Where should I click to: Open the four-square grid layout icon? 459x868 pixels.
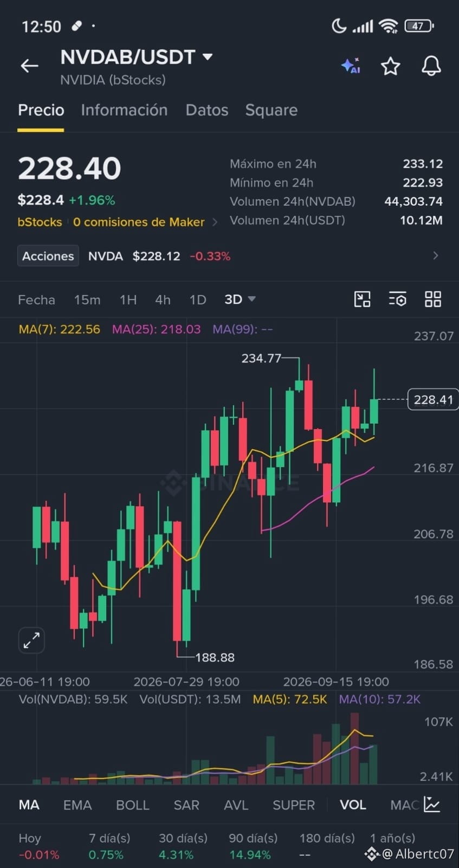[x=433, y=299]
